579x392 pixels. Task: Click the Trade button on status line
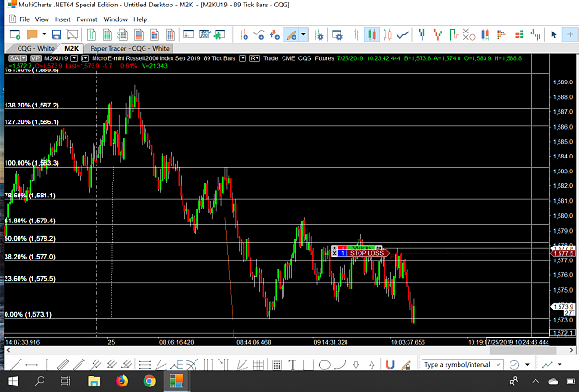271,58
